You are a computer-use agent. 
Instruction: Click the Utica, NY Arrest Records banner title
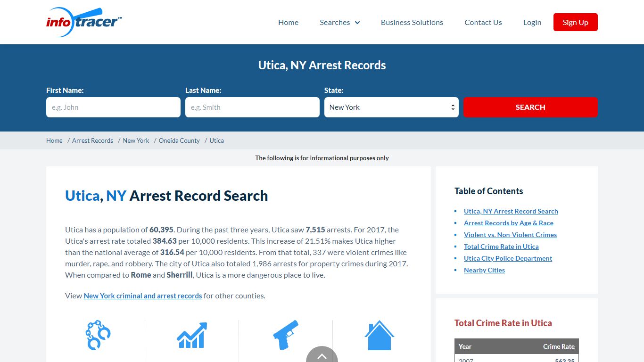[322, 65]
